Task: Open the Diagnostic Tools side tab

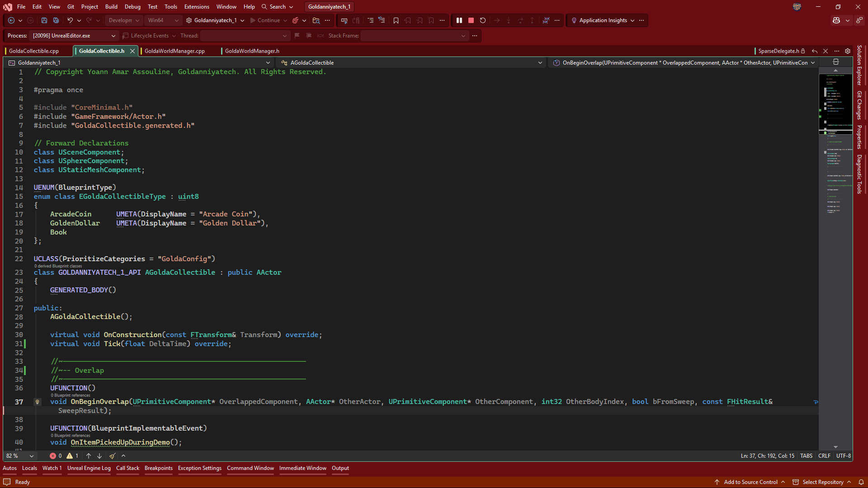Action: pyautogui.click(x=859, y=174)
